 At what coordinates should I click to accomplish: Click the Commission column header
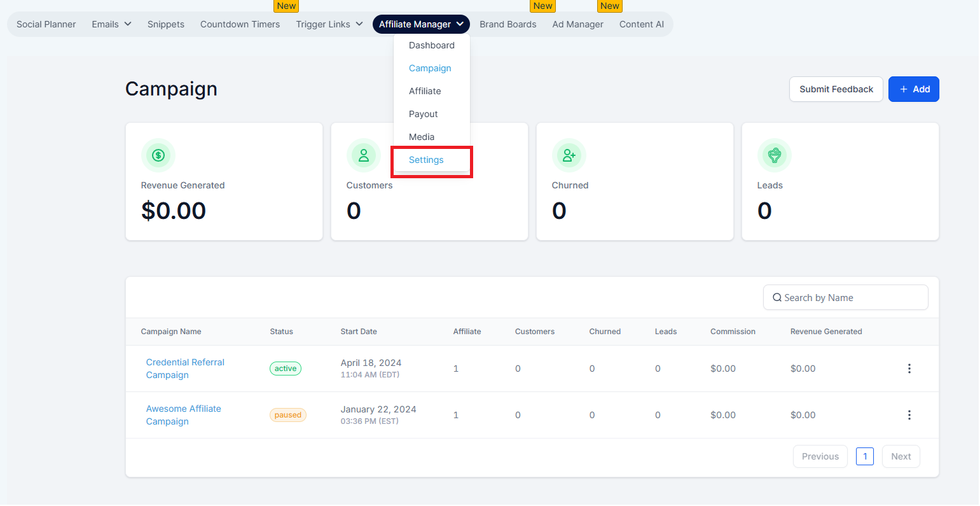click(733, 332)
